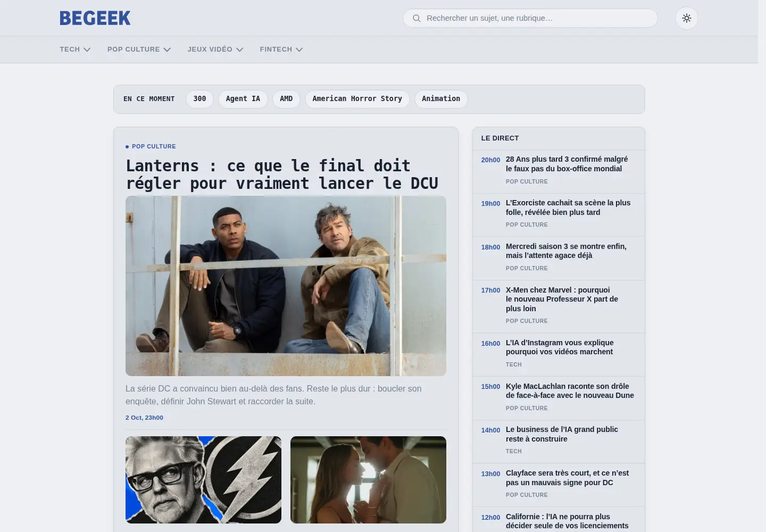
Task: Select the 'American Horror Story' trending tag
Action: tap(357, 99)
